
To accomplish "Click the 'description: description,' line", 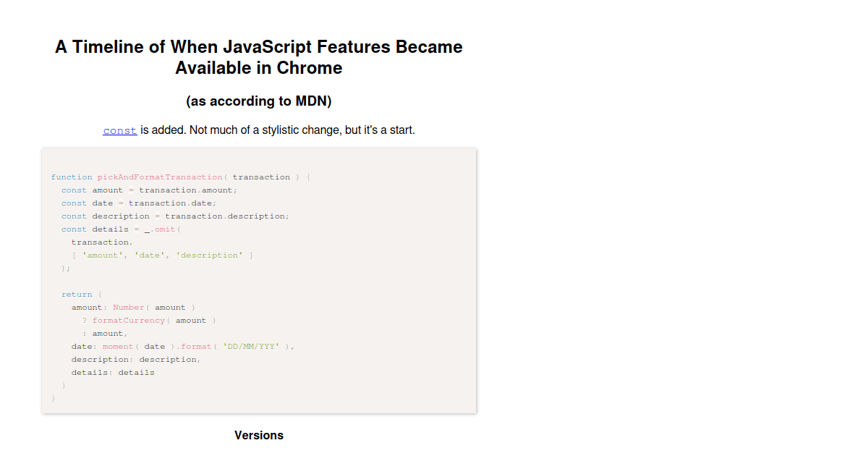I will click(x=135, y=360).
